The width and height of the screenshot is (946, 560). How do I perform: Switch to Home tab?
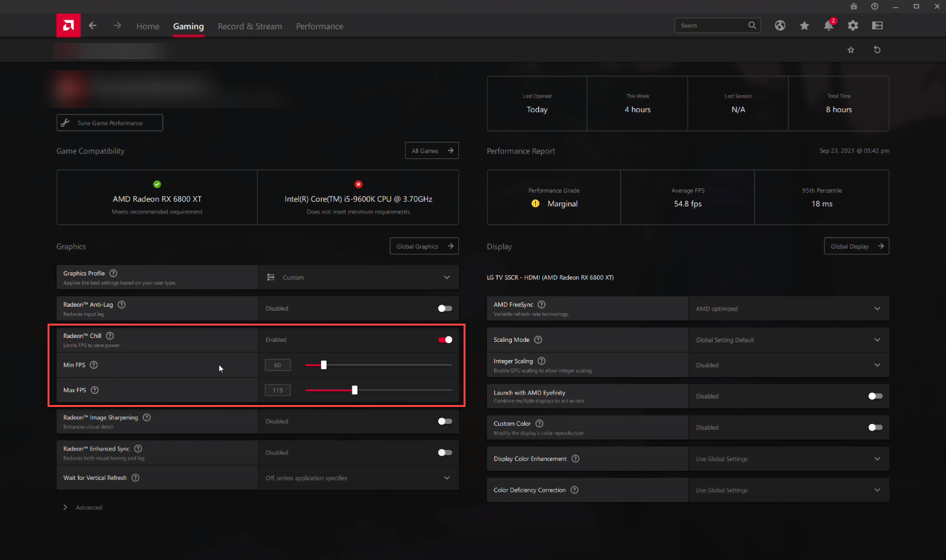(x=148, y=26)
